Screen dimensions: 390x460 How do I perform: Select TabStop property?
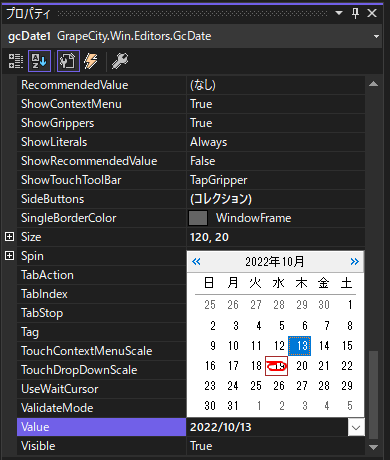(101, 313)
